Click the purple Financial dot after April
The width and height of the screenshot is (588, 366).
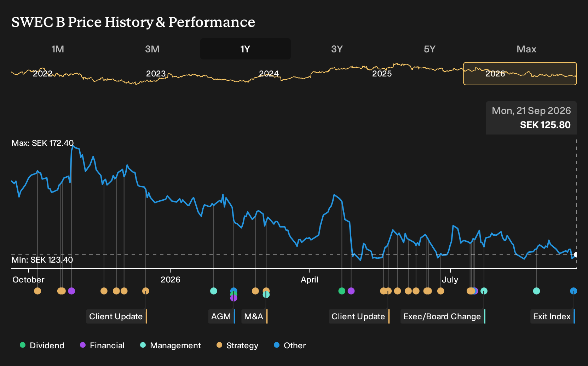(351, 291)
